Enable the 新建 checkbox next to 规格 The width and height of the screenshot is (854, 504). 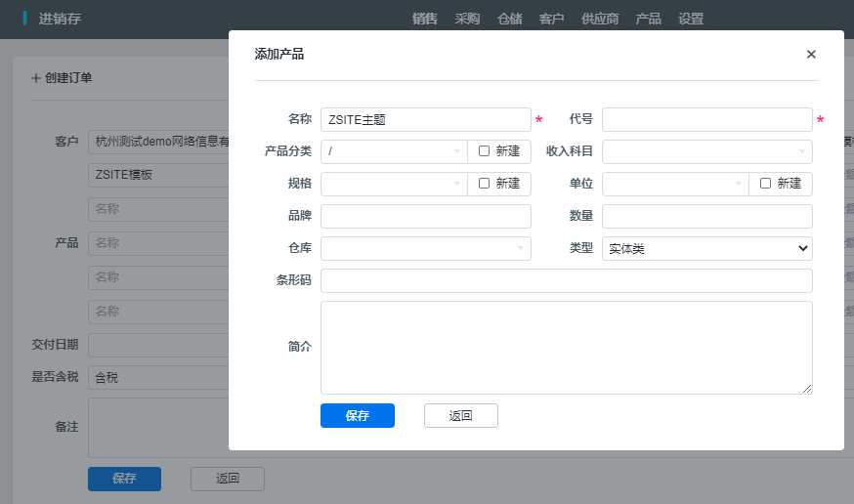[x=484, y=184]
